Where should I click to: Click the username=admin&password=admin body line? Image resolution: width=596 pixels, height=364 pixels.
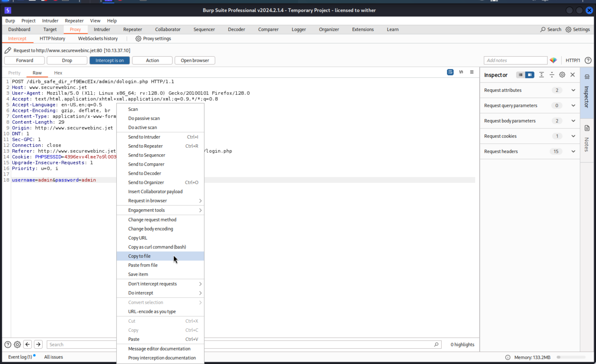click(54, 180)
